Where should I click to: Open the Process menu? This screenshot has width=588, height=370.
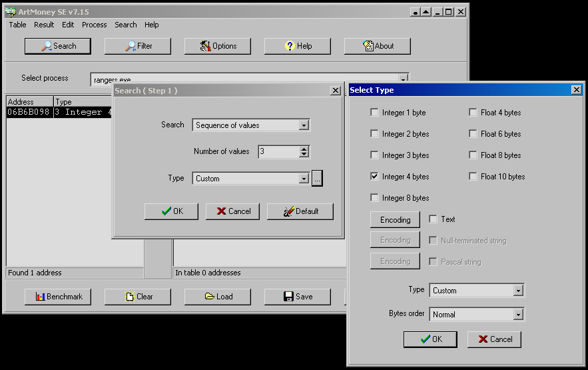[94, 25]
